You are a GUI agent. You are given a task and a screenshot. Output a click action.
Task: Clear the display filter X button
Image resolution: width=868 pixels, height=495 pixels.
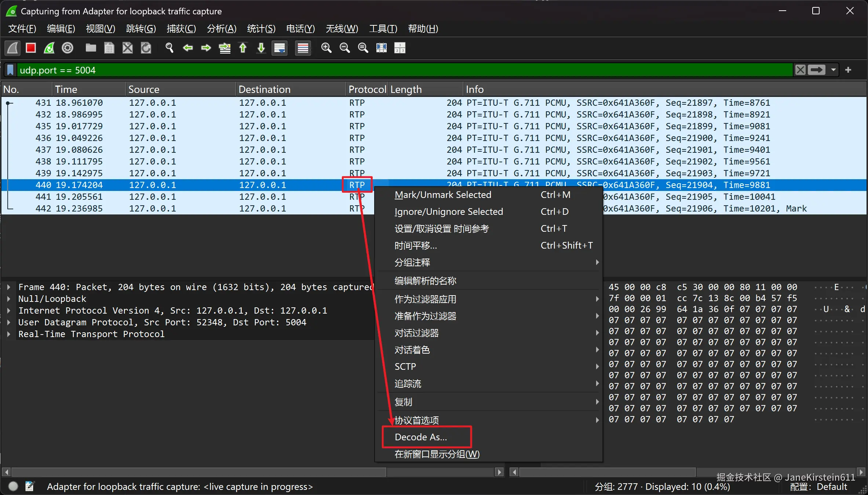click(800, 70)
